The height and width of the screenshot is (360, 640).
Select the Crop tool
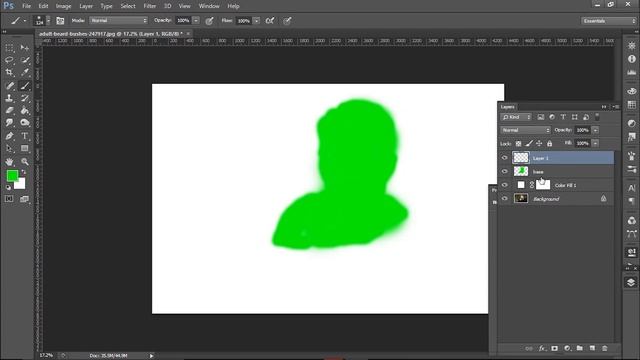9,73
